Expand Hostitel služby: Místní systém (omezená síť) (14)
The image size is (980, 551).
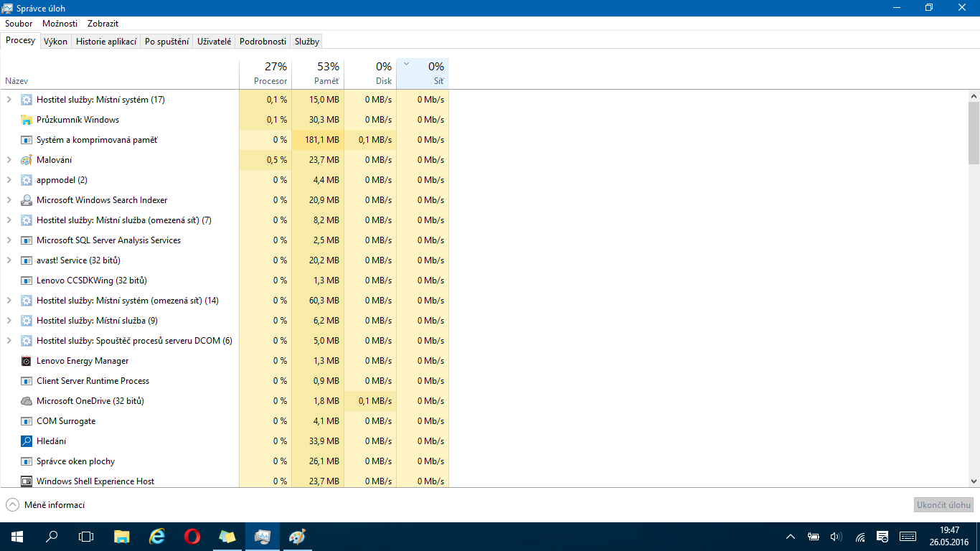coord(9,301)
